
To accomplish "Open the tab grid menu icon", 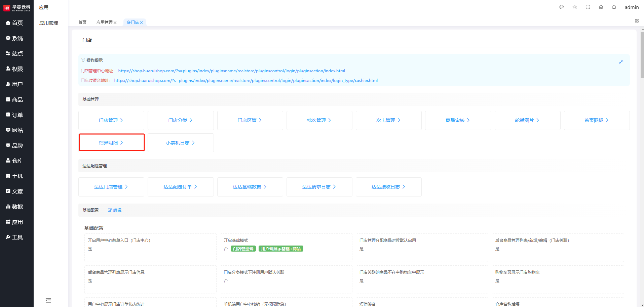I will click(x=637, y=21).
